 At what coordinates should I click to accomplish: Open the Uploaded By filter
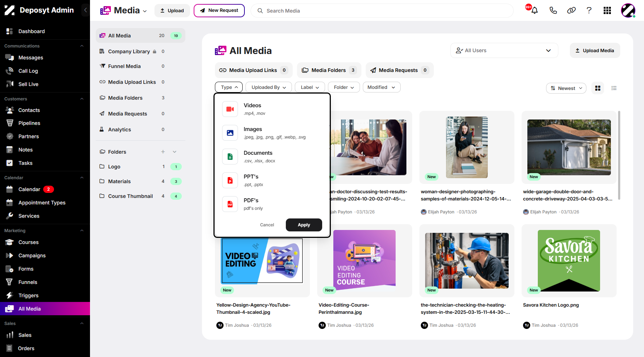click(269, 87)
